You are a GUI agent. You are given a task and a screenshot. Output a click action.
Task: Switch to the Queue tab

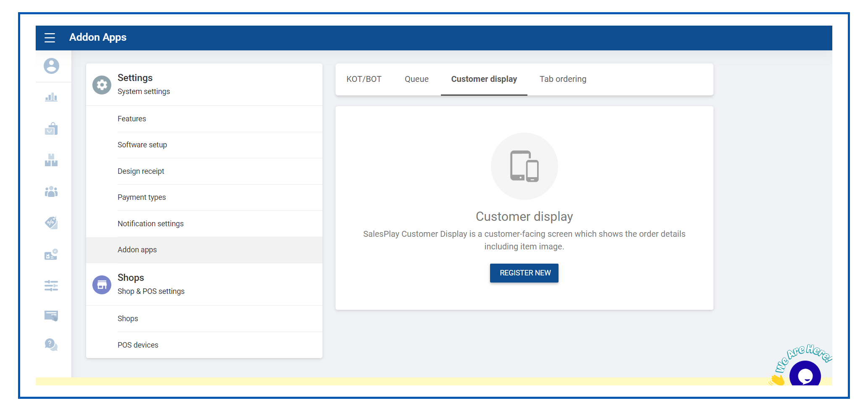[416, 79]
